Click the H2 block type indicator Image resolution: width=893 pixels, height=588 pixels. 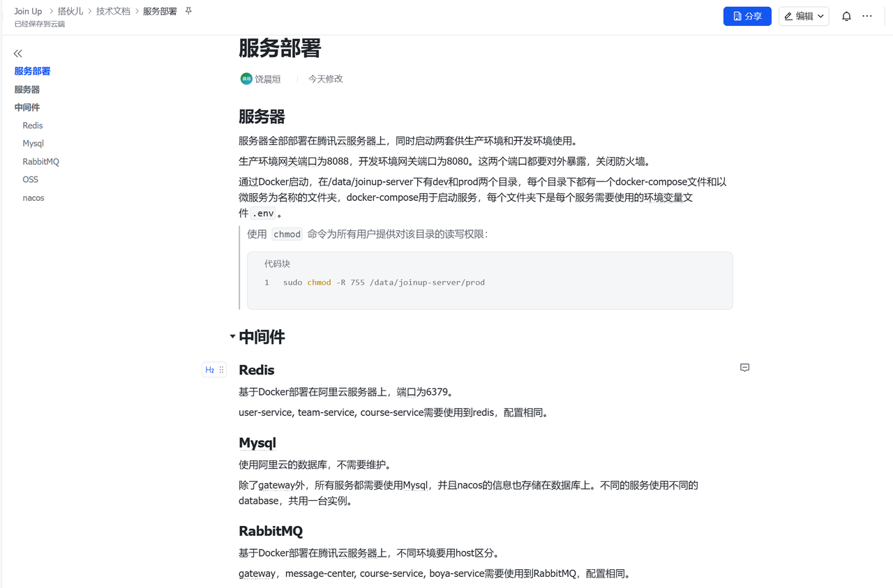[x=209, y=370]
